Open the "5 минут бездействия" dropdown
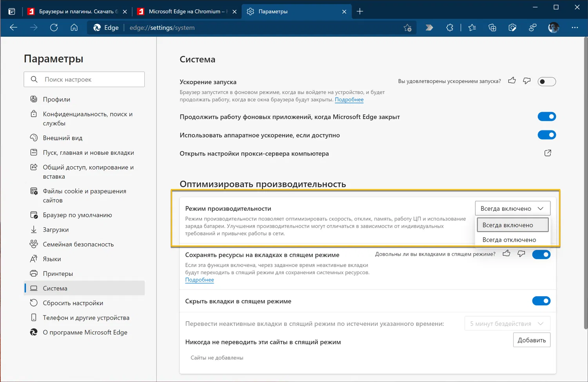 [507, 324]
